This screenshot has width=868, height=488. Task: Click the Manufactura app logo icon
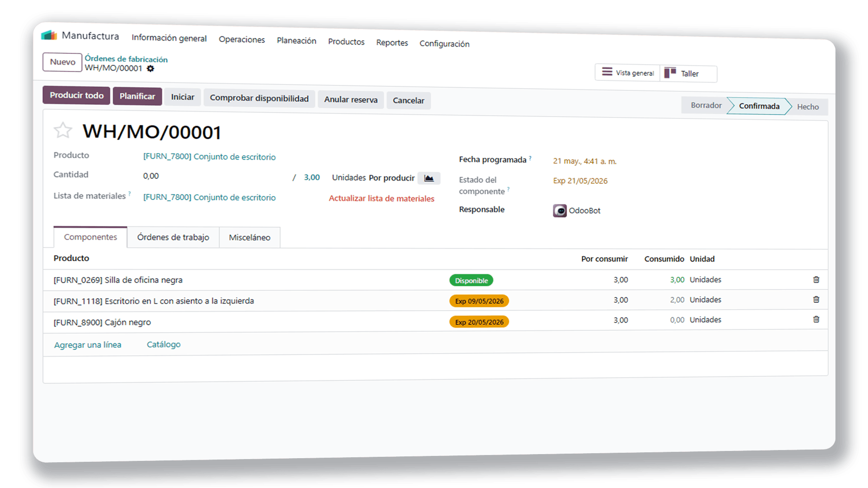coord(49,35)
